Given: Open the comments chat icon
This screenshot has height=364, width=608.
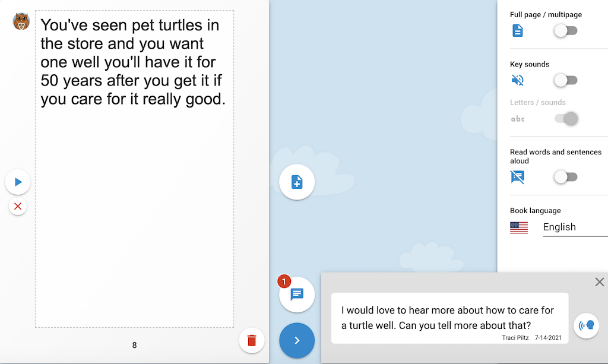Looking at the screenshot, I should (x=297, y=294).
